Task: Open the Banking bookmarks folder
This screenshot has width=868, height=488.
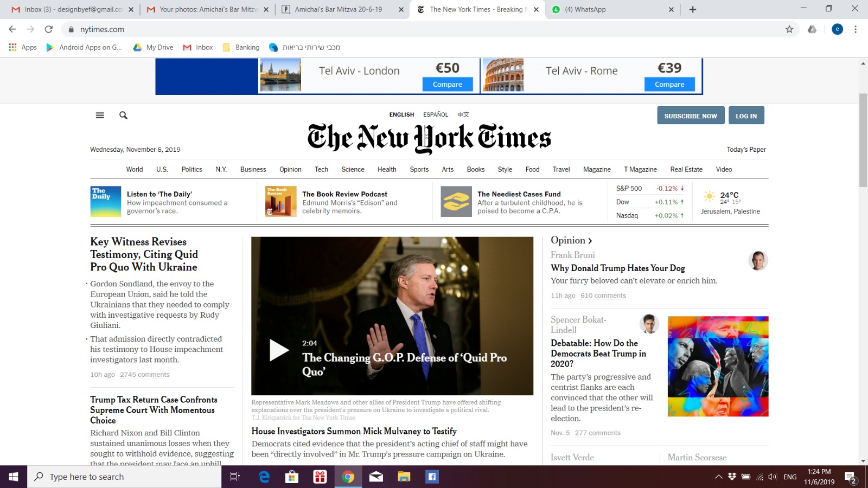Action: (241, 47)
